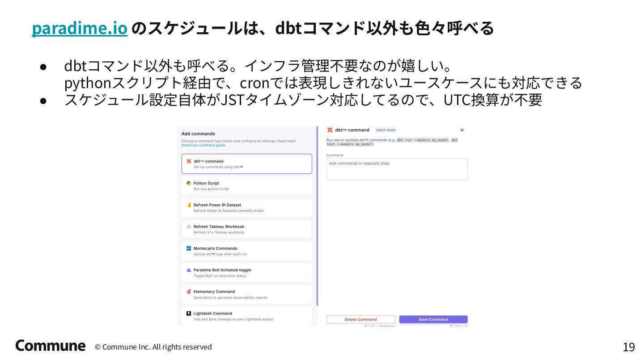Click the Commune Inc. copyright text
The height and width of the screenshot is (362, 644).
(153, 347)
